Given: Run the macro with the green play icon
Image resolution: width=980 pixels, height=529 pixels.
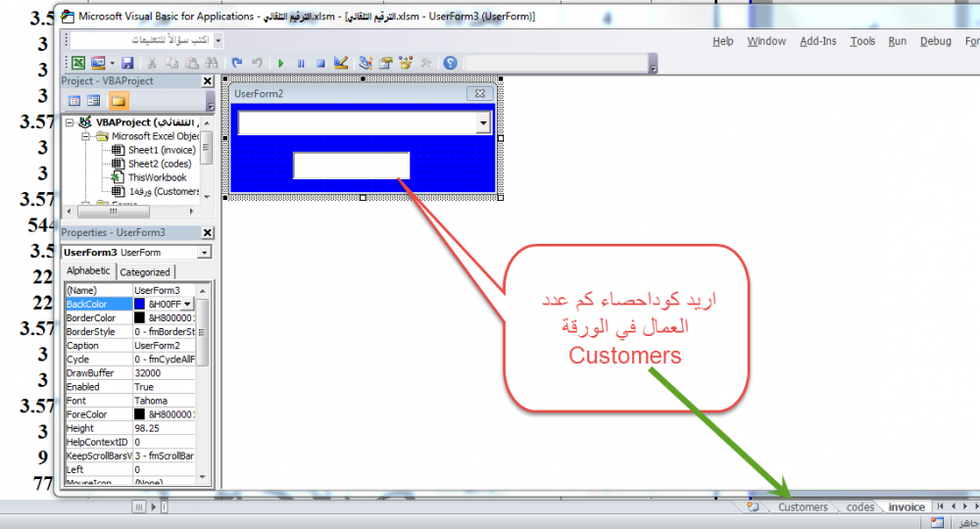Looking at the screenshot, I should click(x=280, y=63).
